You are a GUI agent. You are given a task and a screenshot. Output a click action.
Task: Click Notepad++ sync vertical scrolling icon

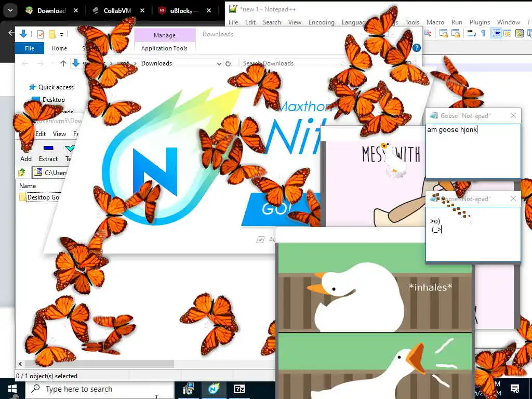pyautogui.click(x=443, y=33)
